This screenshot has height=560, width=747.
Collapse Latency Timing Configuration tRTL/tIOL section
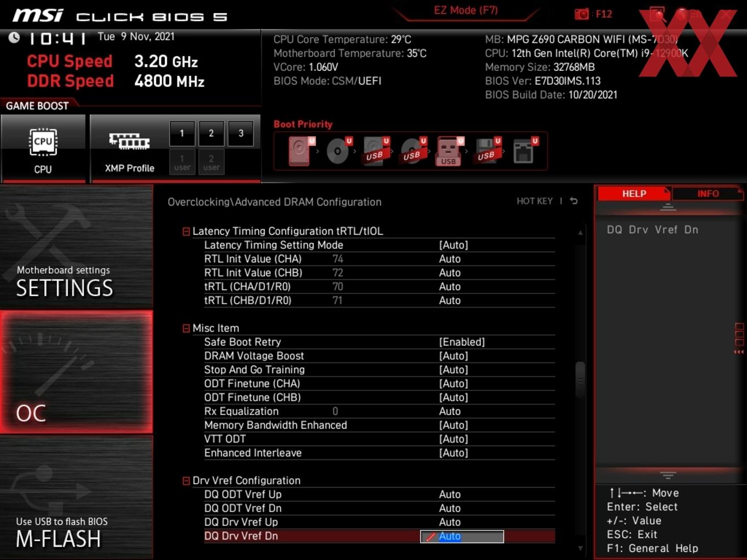186,232
